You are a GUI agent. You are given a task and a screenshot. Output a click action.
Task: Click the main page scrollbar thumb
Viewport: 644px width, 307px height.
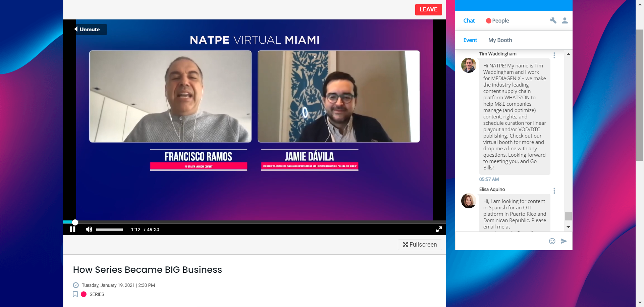point(640,95)
